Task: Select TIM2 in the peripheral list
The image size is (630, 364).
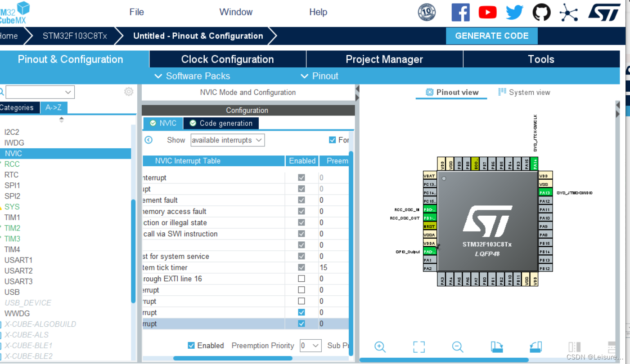Action: [12, 228]
